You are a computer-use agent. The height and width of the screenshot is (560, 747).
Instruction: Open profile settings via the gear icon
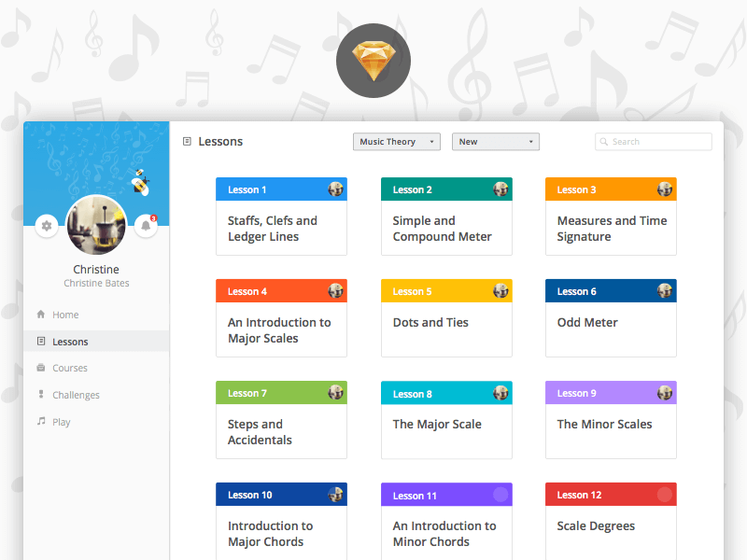tap(46, 226)
